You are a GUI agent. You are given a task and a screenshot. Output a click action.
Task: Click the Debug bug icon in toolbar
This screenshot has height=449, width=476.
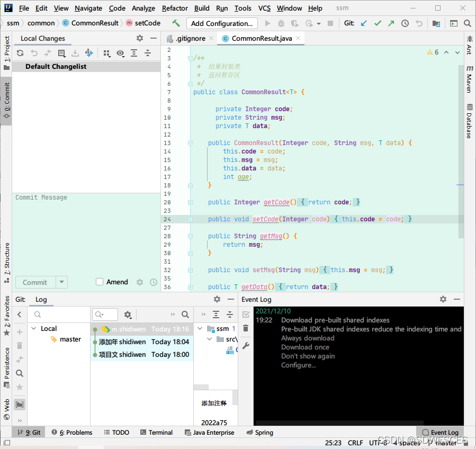click(x=281, y=23)
